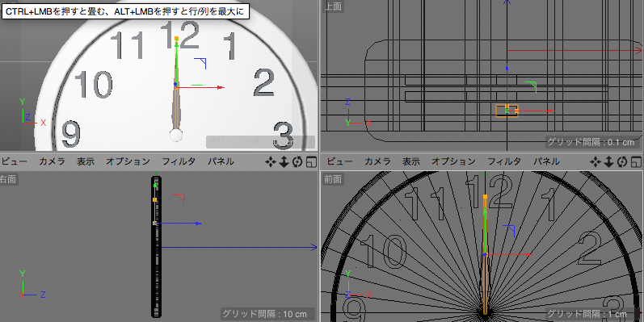Open the オプション menu of the right view (右面)
Screen dimensions: 644x322
[x=128, y=161]
